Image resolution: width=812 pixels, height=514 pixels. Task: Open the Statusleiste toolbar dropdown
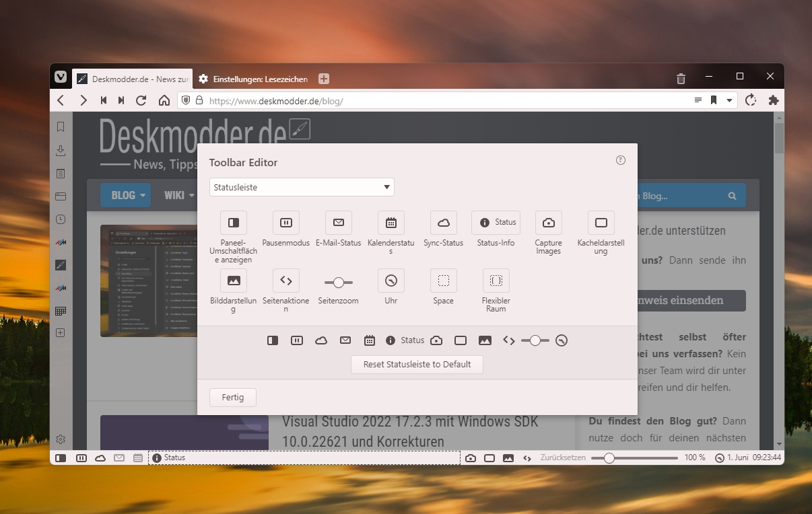point(302,187)
